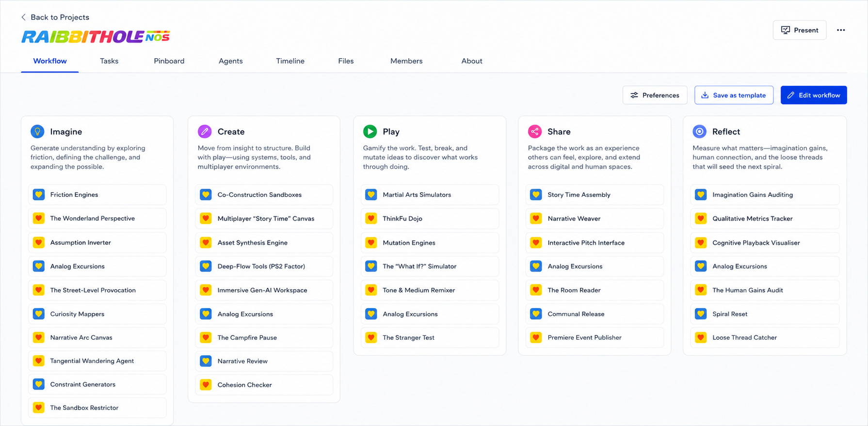Open Narrative Arc Canvas item
The height and width of the screenshot is (426, 868).
click(97, 337)
